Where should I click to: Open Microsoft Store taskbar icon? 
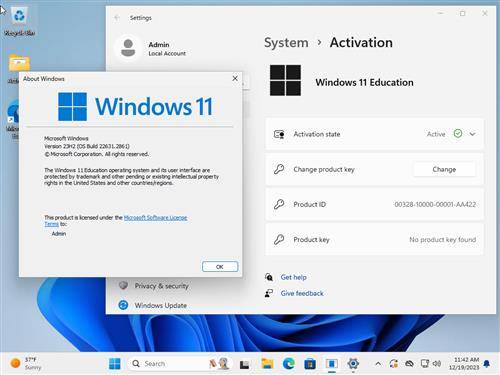pos(310,364)
